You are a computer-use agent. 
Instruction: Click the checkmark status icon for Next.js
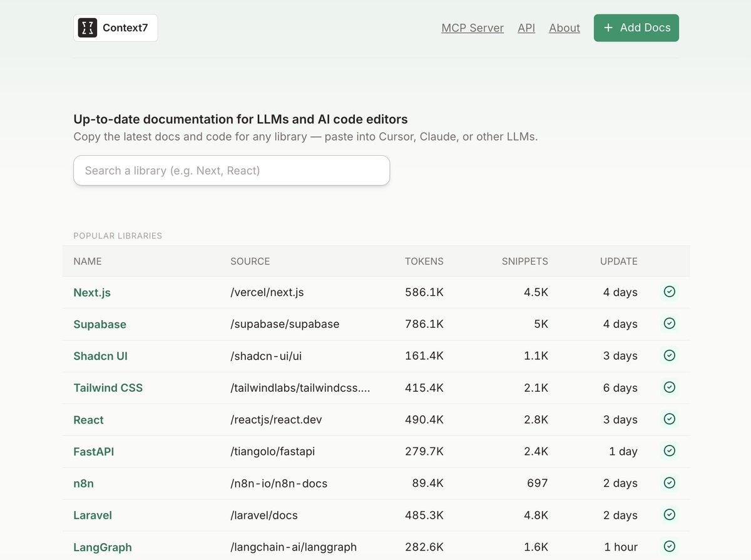[x=669, y=292]
